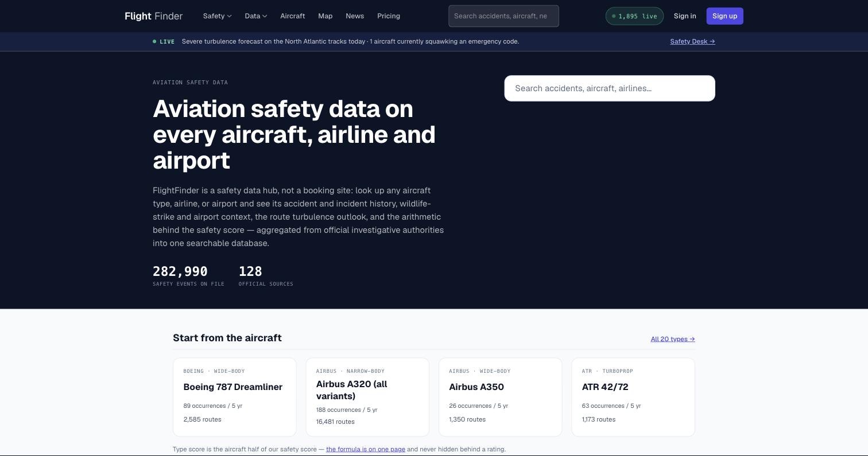
Task: Click the Sign in link
Action: tap(685, 16)
